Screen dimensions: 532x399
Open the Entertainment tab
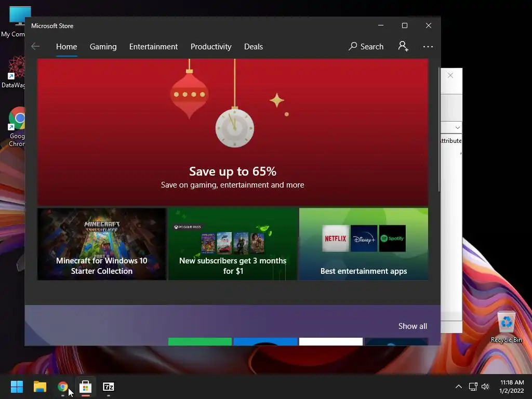click(x=153, y=46)
